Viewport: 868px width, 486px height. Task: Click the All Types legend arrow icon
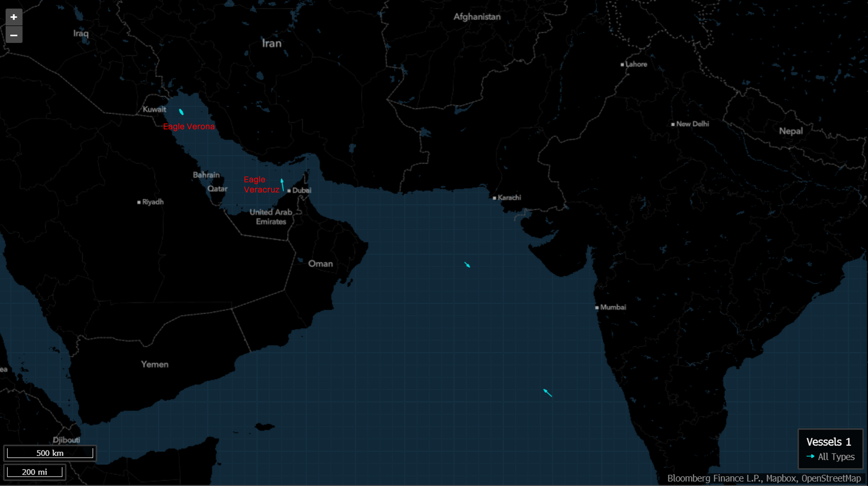coord(810,456)
